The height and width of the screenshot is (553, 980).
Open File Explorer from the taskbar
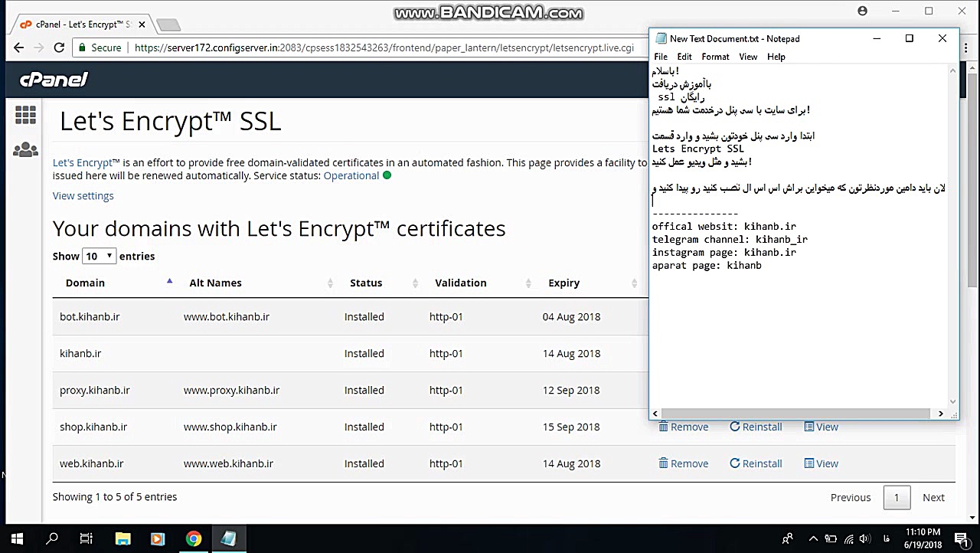click(x=122, y=538)
